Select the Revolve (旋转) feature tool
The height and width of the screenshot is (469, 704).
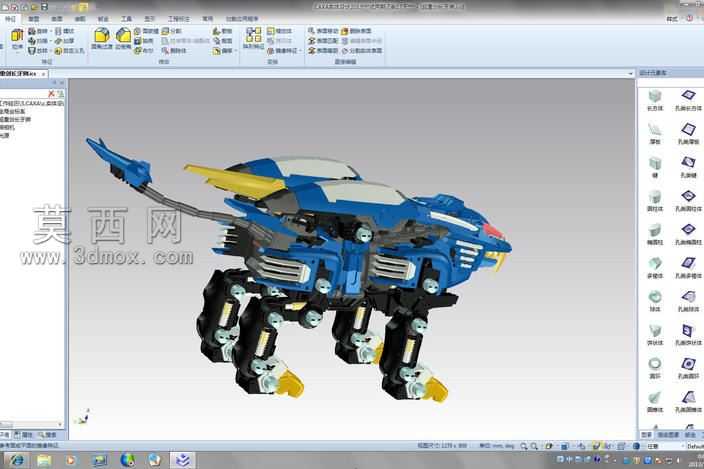click(38, 31)
